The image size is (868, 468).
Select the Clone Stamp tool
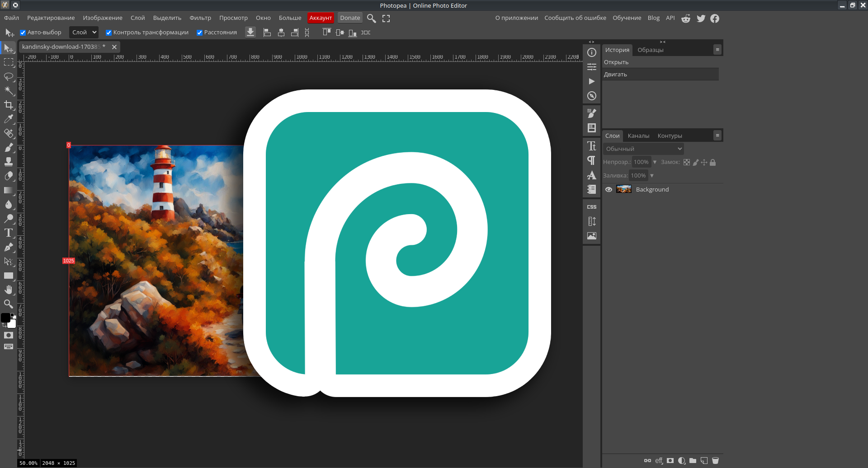9,162
